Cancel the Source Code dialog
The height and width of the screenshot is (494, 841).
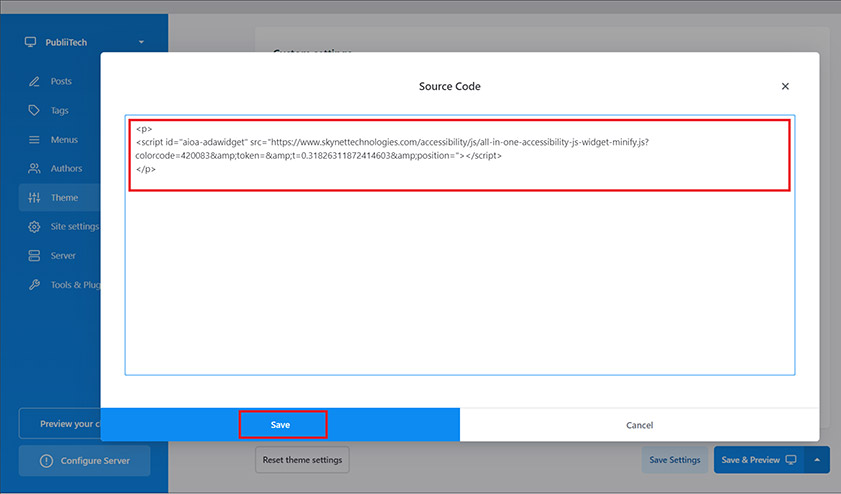tap(639, 425)
